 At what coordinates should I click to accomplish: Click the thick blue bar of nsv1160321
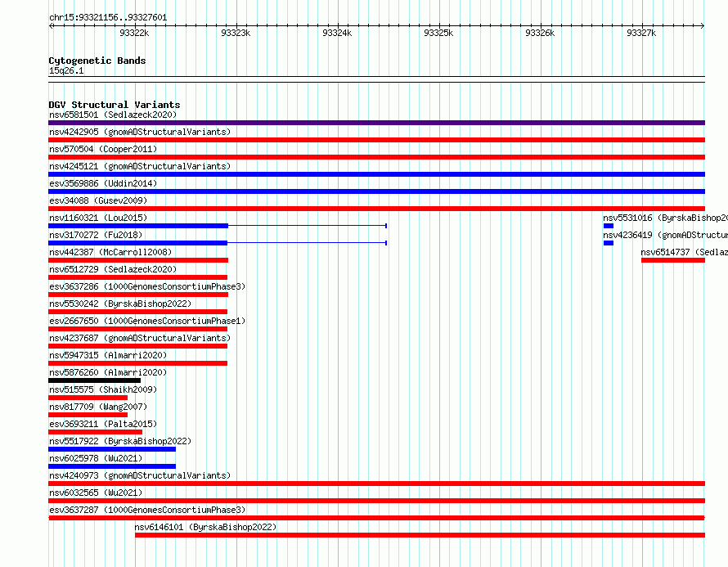(x=138, y=226)
